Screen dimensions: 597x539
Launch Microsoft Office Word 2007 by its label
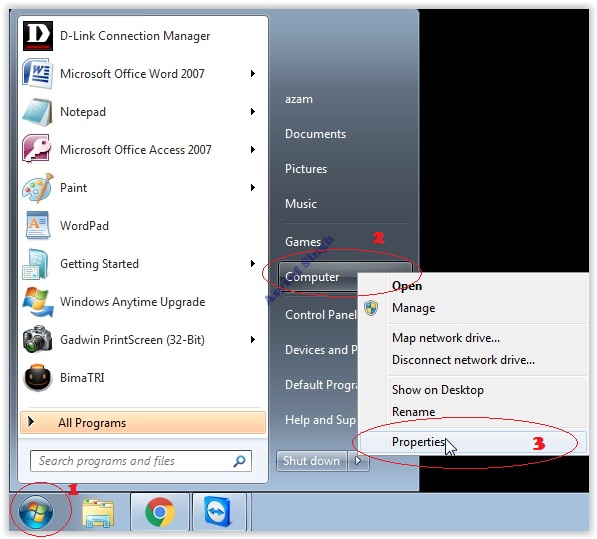tap(132, 73)
